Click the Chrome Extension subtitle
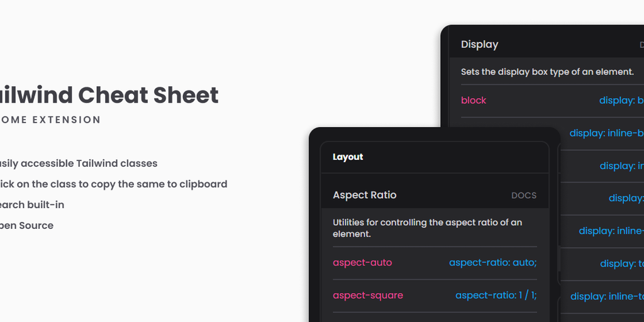Image resolution: width=644 pixels, height=322 pixels. [x=50, y=119]
